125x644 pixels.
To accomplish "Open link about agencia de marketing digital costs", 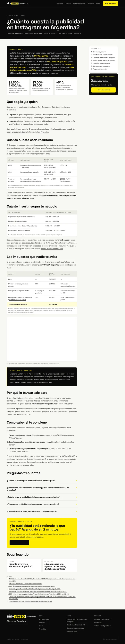I will tap(41, 131).
